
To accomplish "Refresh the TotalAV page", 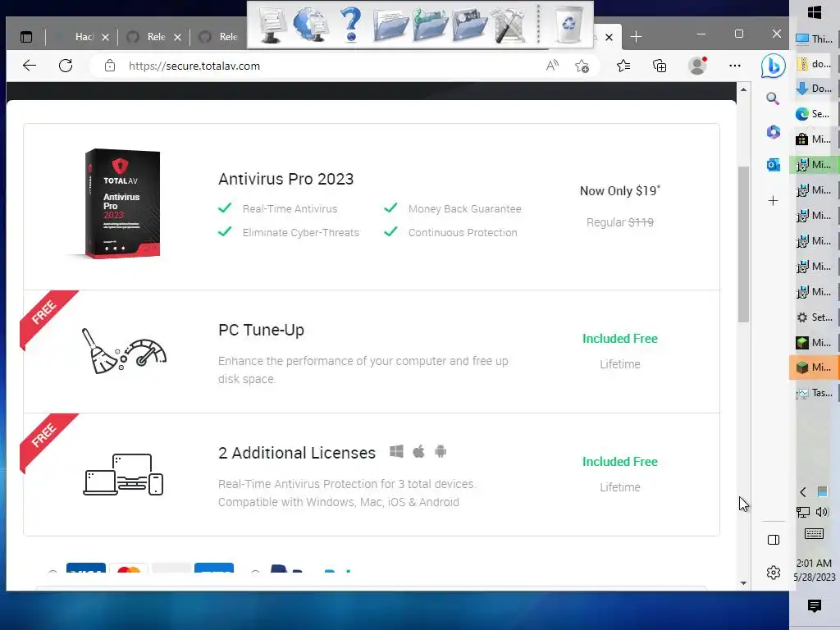I will 66,66.
